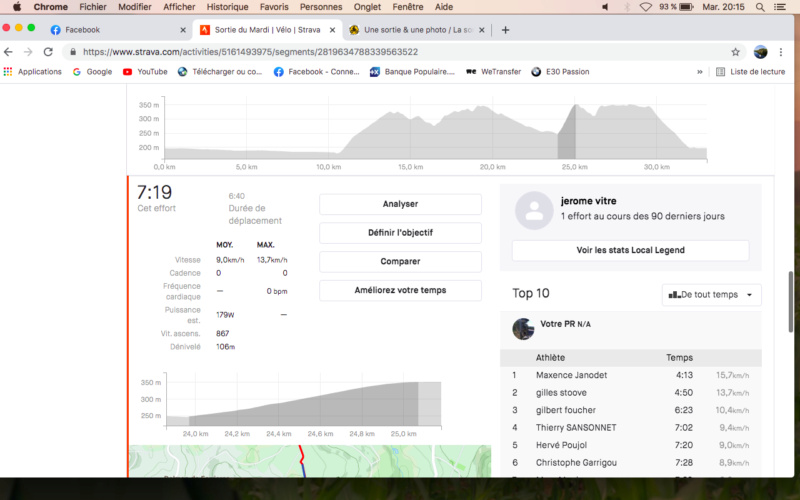800x500 pixels.
Task: Open the Google bookmark
Action: 92,71
